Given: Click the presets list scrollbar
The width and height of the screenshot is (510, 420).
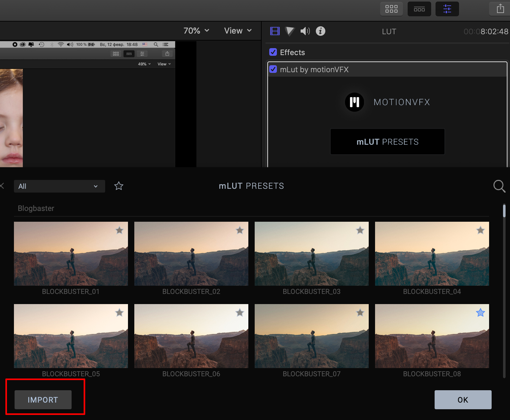Looking at the screenshot, I should [x=504, y=211].
